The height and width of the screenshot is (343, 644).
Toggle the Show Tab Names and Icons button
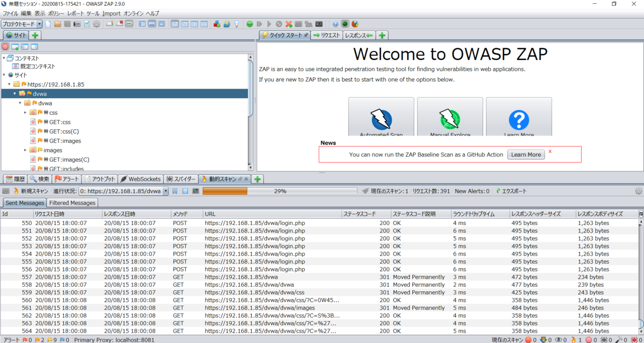tap(129, 24)
